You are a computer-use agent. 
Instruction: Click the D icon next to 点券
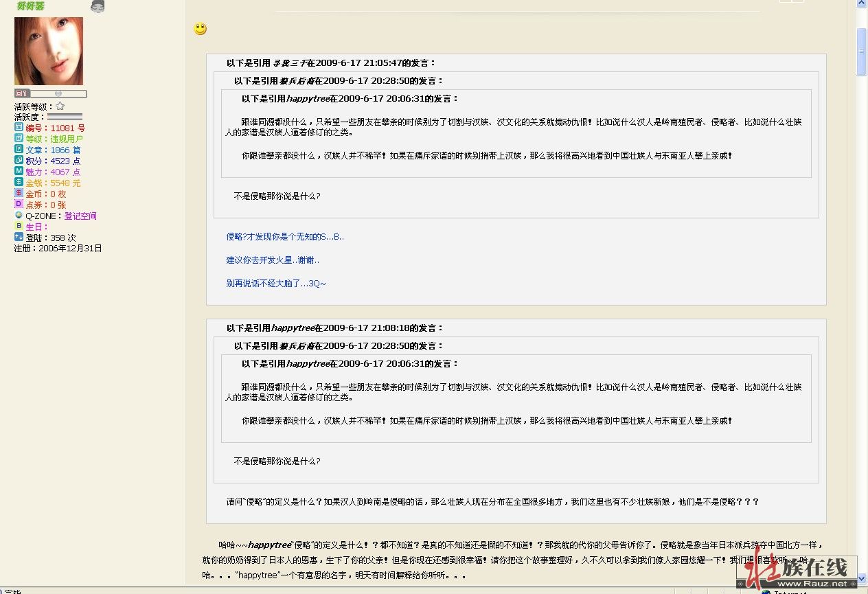pyautogui.click(x=19, y=205)
